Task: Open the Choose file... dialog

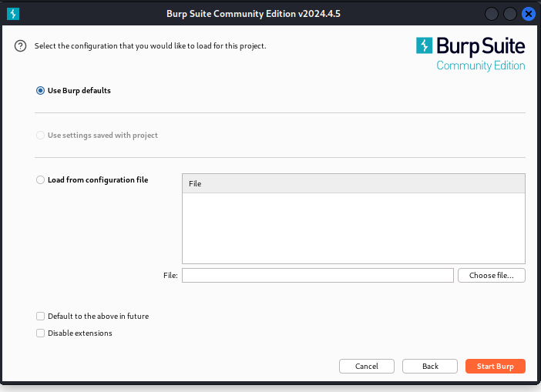Action: tap(492, 276)
